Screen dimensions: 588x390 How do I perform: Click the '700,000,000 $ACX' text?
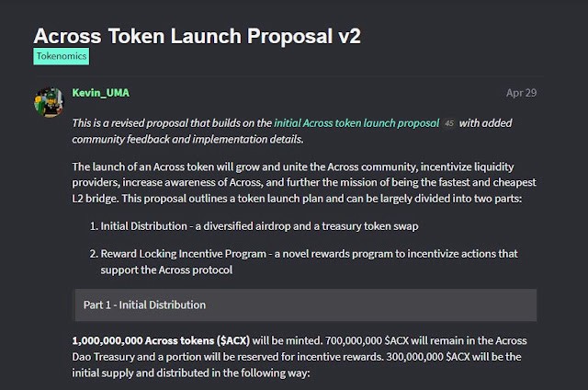387,340
